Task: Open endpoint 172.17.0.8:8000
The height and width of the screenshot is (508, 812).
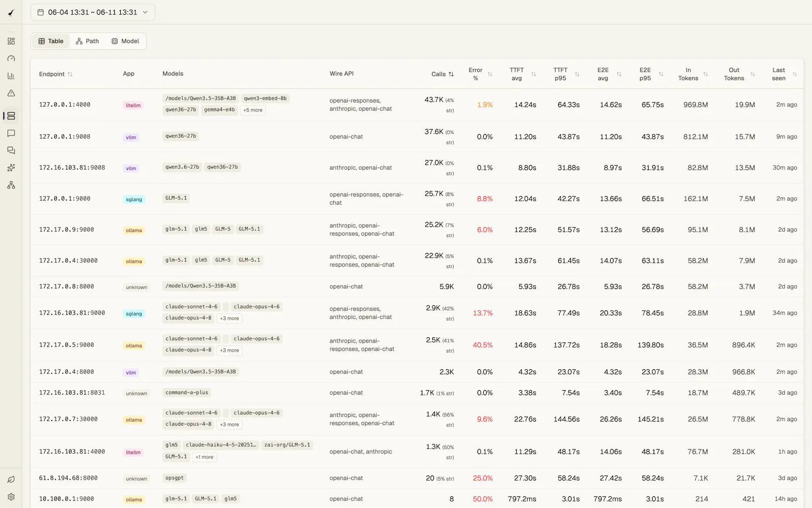Action: (66, 287)
